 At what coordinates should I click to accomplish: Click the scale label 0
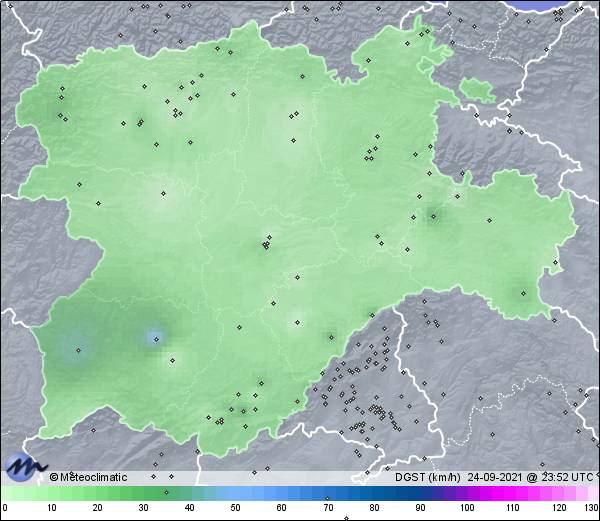tap(5, 508)
